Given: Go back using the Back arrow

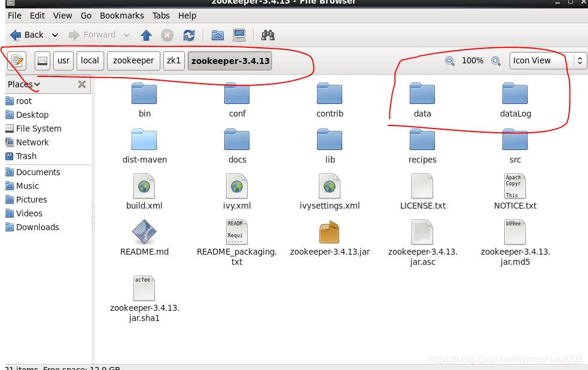Looking at the screenshot, I should coord(26,35).
